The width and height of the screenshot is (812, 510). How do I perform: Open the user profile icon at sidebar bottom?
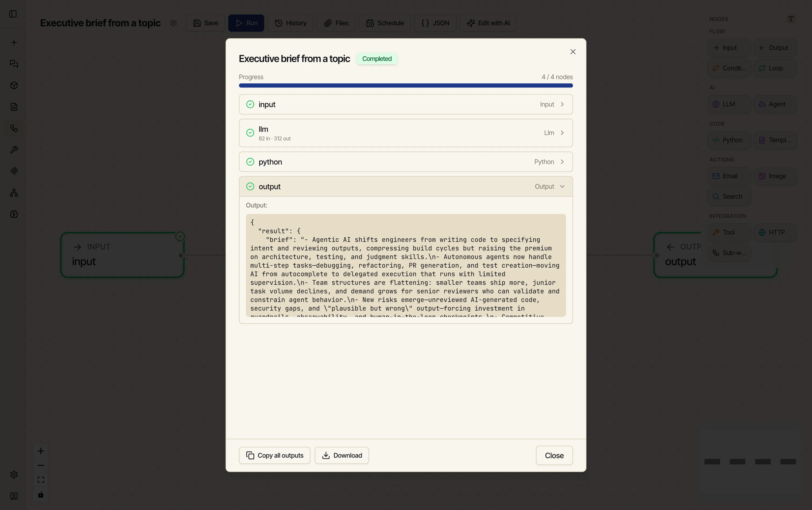[x=14, y=496]
